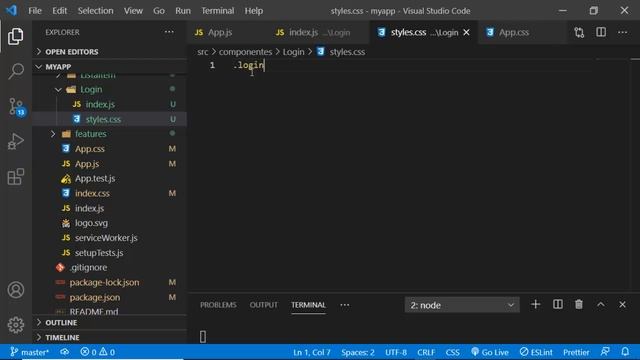Screen dimensions: 640x360
Task: Click Go Live in status bar
Action: click(x=490, y=352)
